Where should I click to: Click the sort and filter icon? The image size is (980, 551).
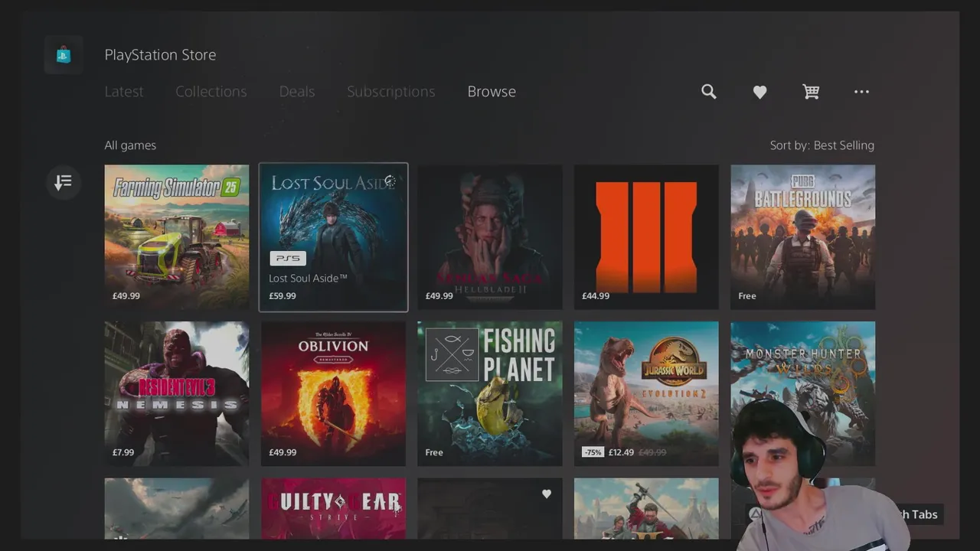tap(64, 182)
